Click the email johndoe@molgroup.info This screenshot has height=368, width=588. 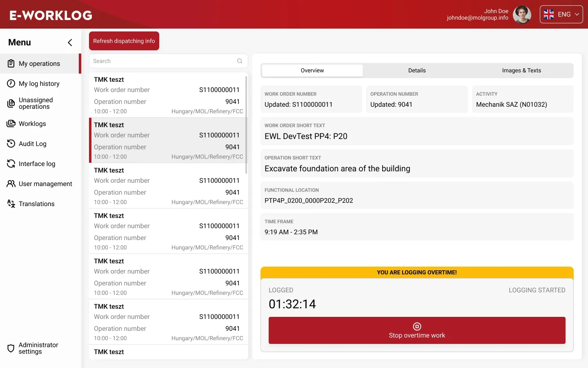[x=477, y=18]
